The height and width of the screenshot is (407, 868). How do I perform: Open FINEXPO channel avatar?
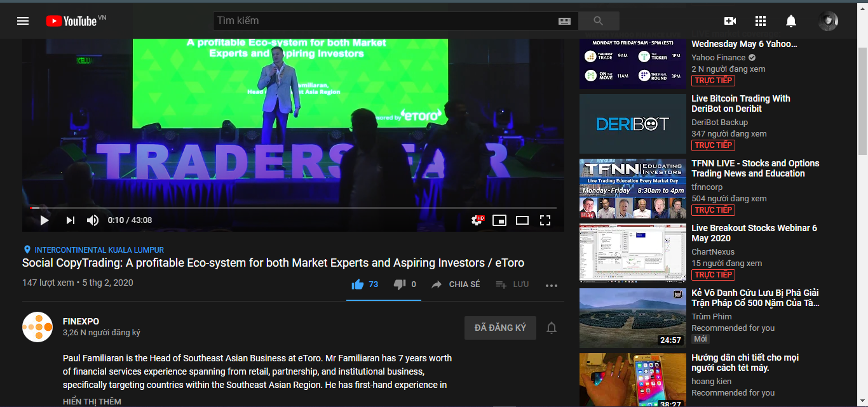coord(37,327)
